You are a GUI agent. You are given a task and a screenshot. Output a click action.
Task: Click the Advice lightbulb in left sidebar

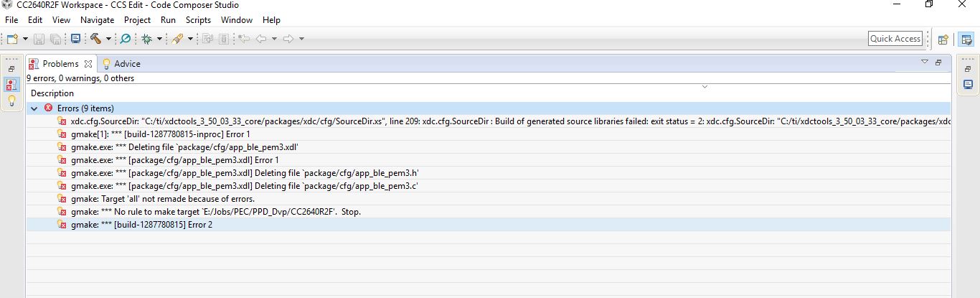(x=11, y=101)
